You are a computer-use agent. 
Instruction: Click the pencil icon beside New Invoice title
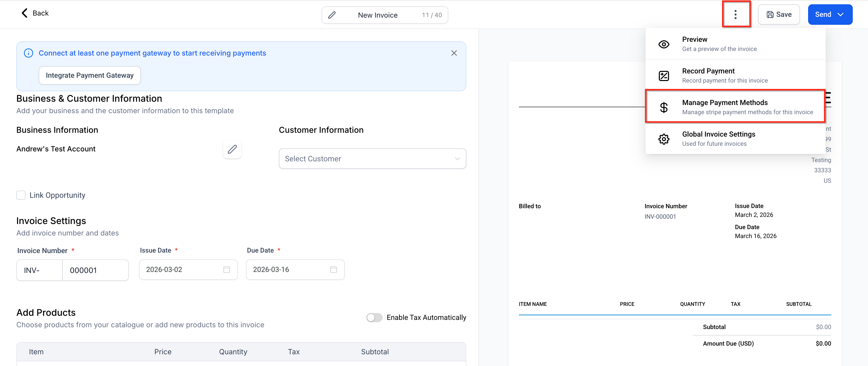[x=332, y=15]
